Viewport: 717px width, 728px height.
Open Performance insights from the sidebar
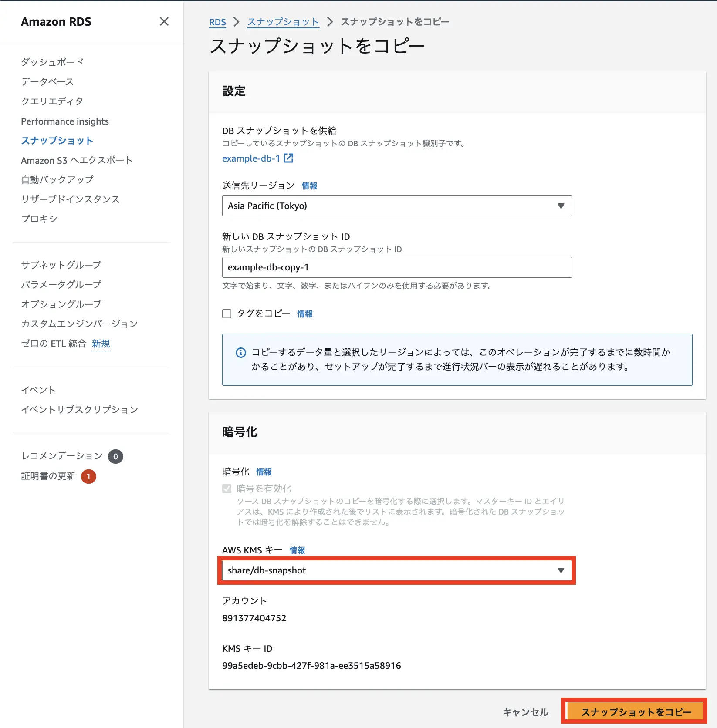coord(65,121)
